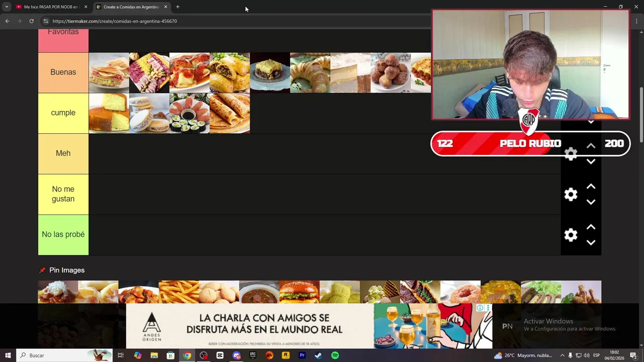Click the Buenas tier label

63,72
